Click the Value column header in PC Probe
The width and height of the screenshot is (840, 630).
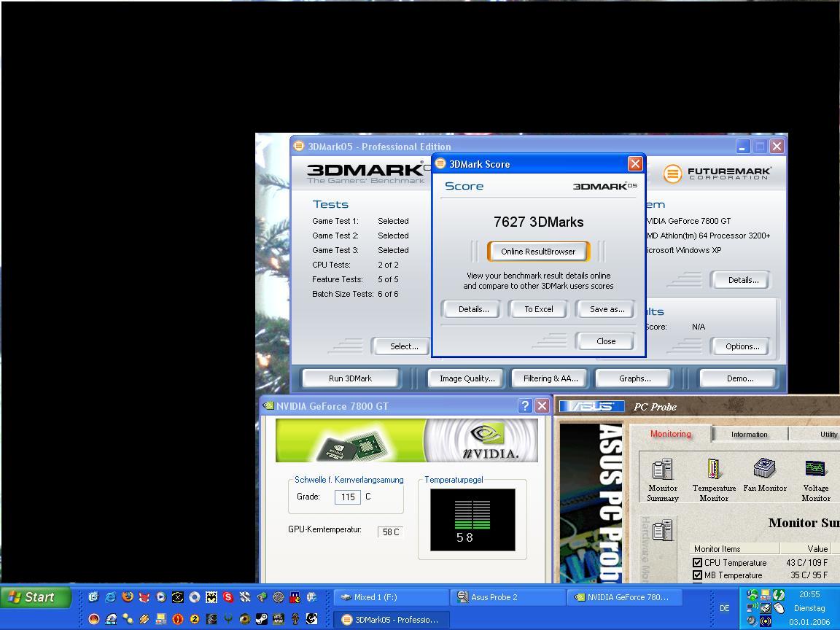807,548
